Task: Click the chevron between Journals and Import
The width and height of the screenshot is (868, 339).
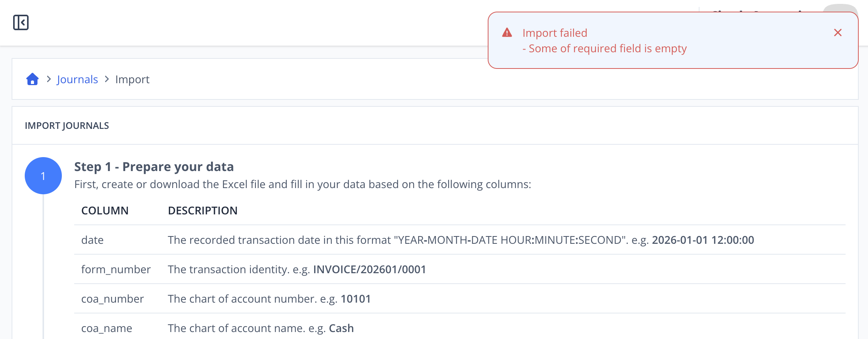Action: (x=107, y=79)
